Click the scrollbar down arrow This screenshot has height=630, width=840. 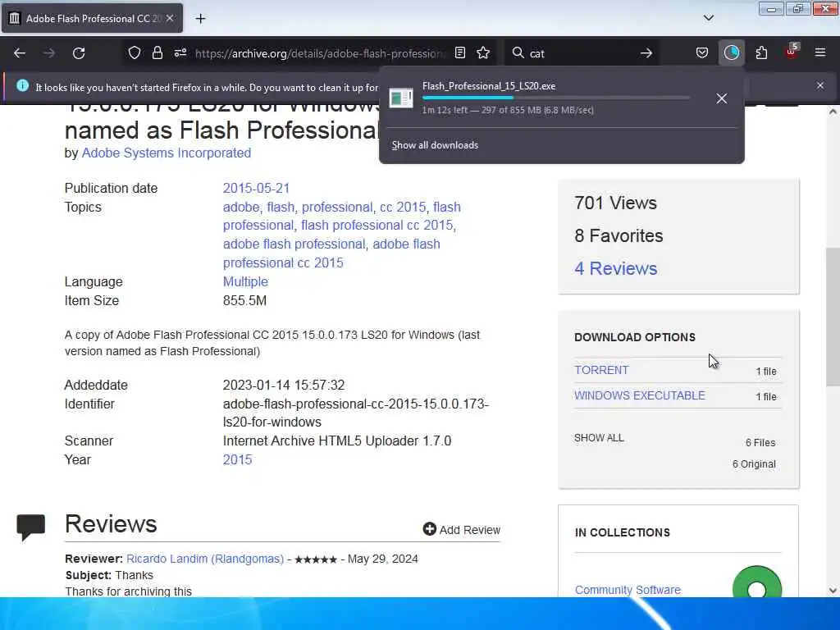[x=833, y=591]
